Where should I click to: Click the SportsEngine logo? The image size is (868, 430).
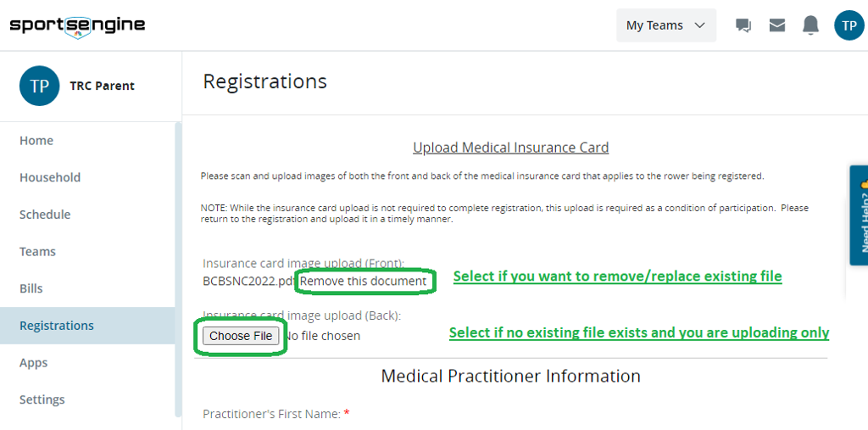[77, 25]
